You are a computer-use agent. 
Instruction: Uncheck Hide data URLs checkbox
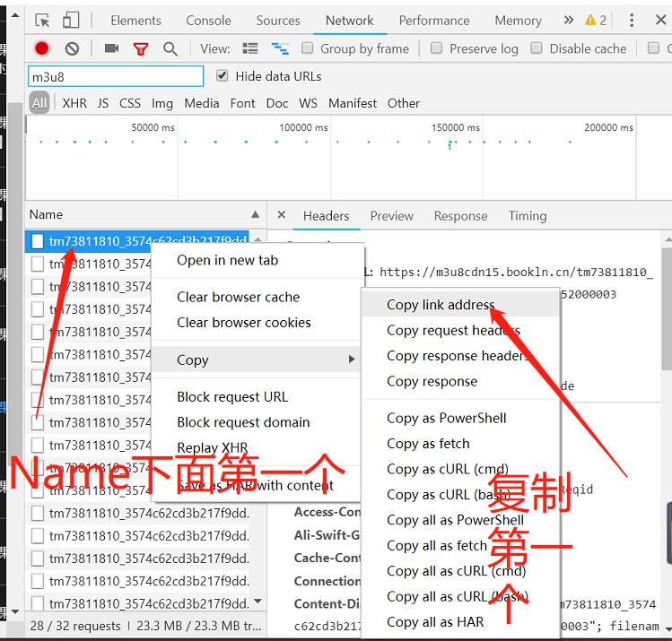point(223,76)
